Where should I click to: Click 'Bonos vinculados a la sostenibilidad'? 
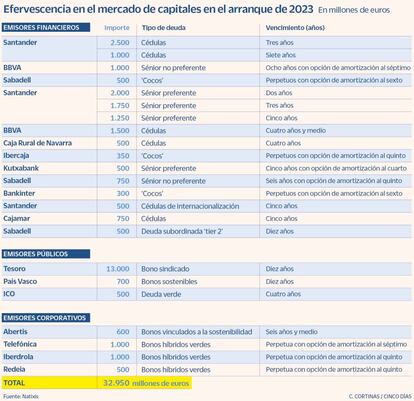[x=196, y=332]
